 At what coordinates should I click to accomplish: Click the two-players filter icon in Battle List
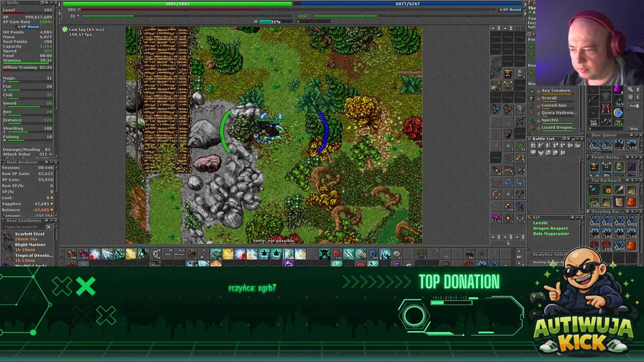533,145
